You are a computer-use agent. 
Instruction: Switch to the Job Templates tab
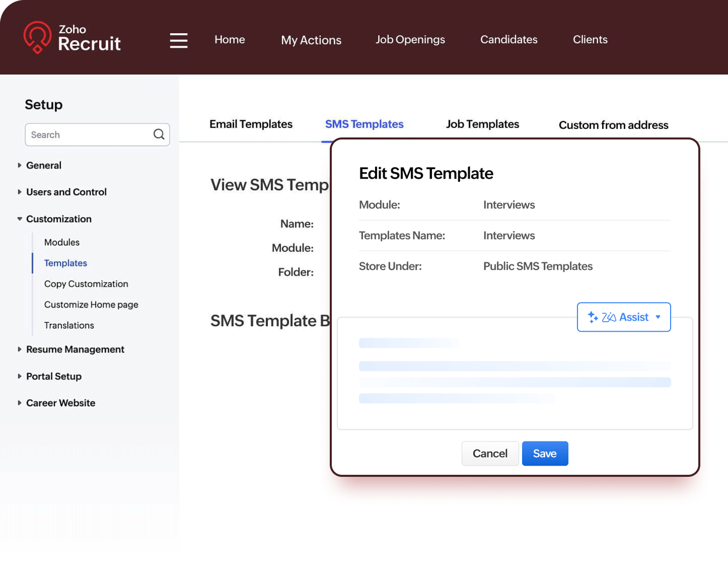(x=482, y=124)
